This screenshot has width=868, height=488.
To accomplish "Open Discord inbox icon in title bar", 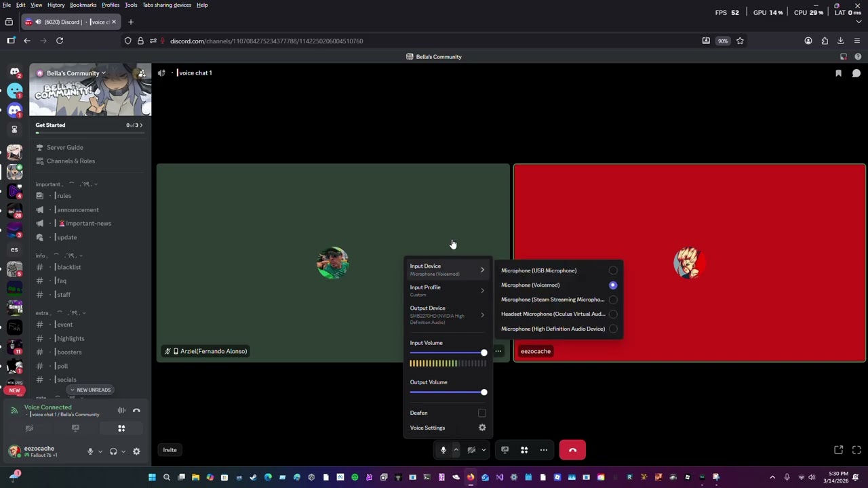I will (844, 57).
